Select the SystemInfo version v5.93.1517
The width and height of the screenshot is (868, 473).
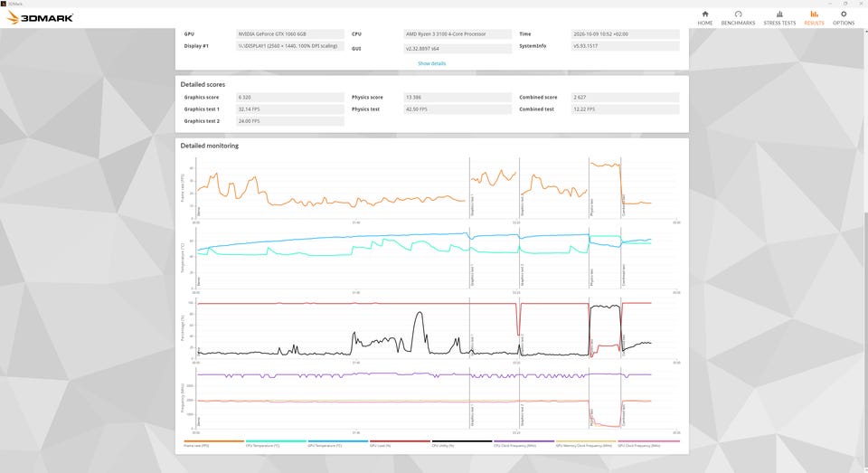(625, 46)
